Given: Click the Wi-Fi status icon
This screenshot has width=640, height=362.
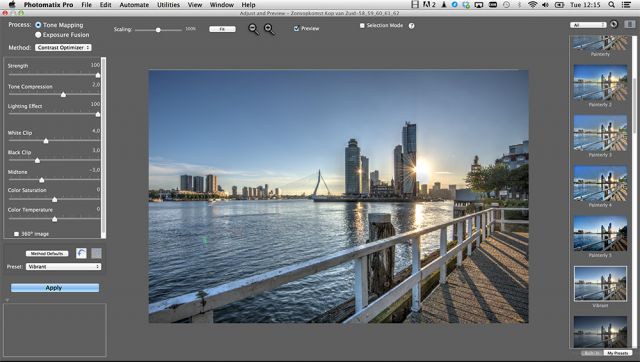Looking at the screenshot, I should coord(532,4).
